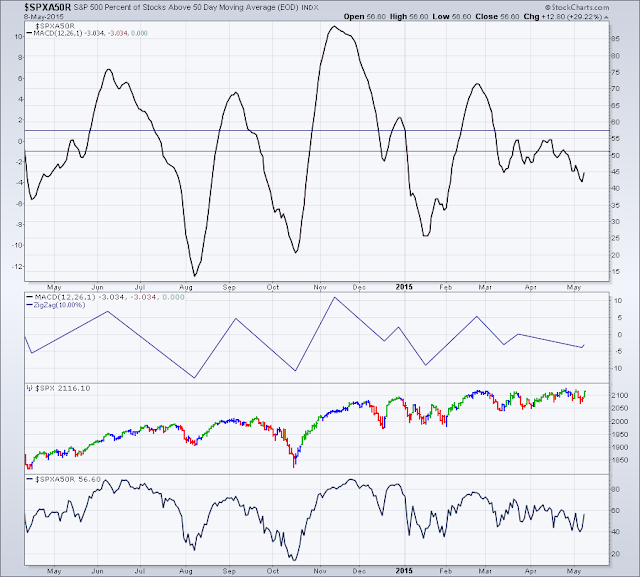Click the Low 56.60 value

(x=451, y=17)
